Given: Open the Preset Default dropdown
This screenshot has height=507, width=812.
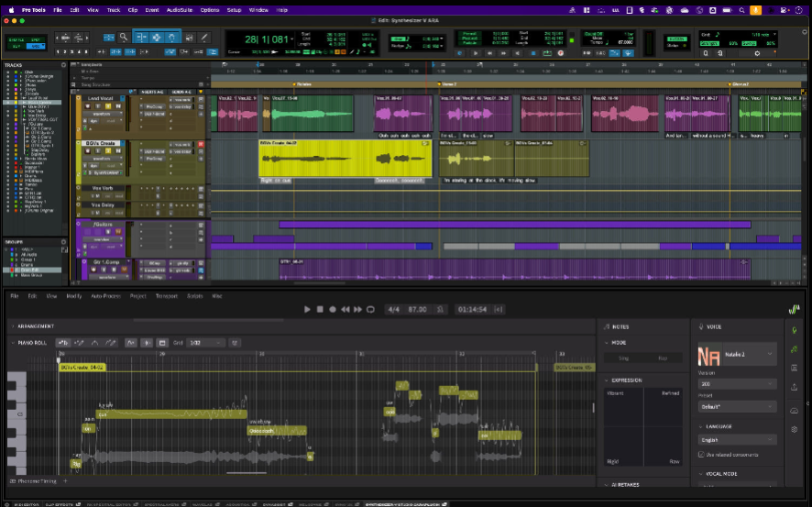Looking at the screenshot, I should click(x=737, y=406).
